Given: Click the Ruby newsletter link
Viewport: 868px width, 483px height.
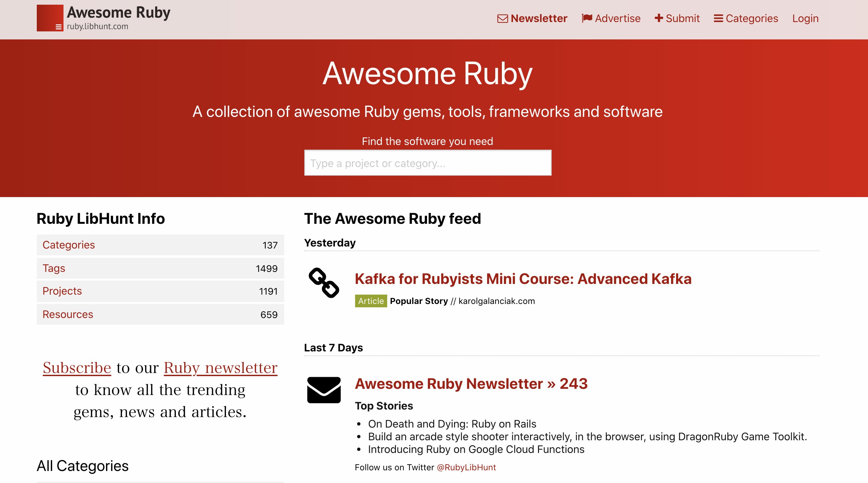Looking at the screenshot, I should click(x=220, y=367).
